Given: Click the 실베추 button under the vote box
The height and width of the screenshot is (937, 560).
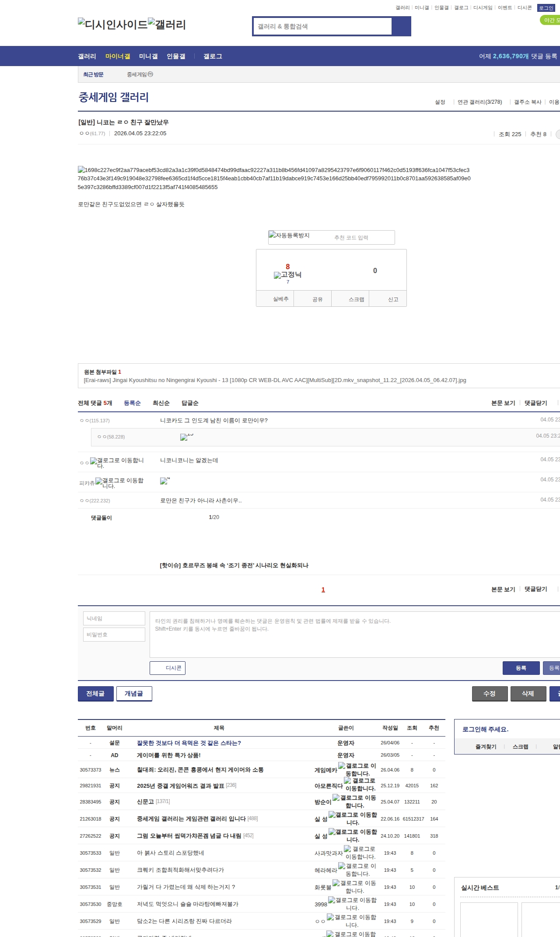Looking at the screenshot, I should [x=275, y=299].
